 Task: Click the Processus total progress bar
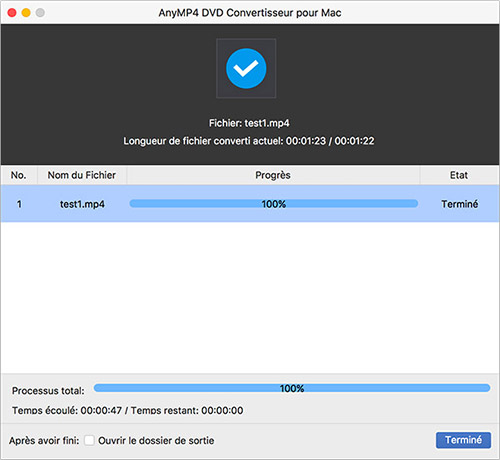[292, 388]
